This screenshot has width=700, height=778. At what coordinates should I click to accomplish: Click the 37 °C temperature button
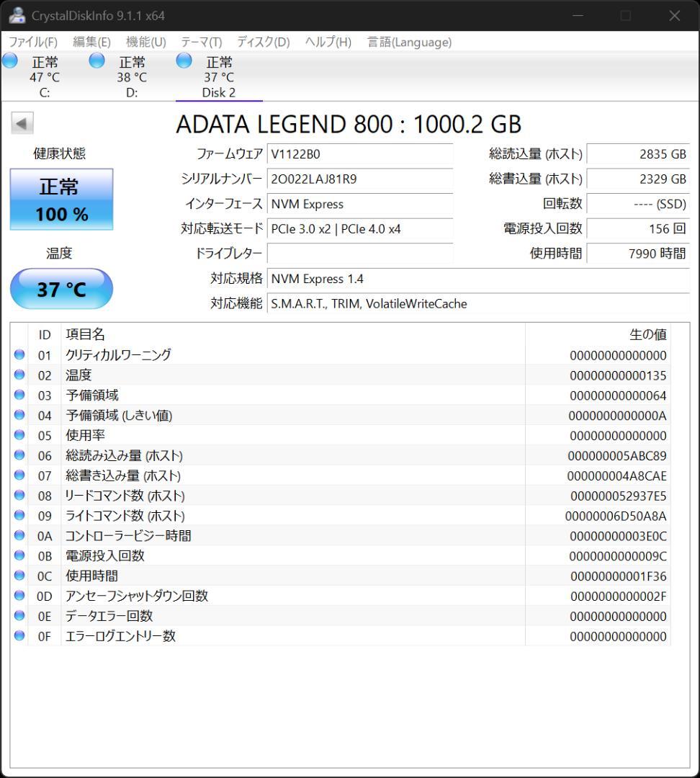click(x=61, y=289)
